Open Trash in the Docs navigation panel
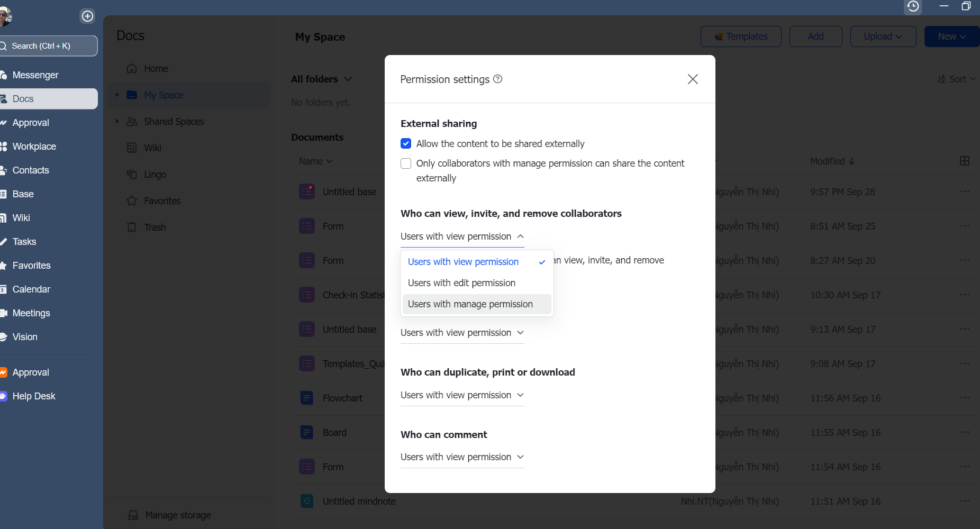 click(155, 227)
